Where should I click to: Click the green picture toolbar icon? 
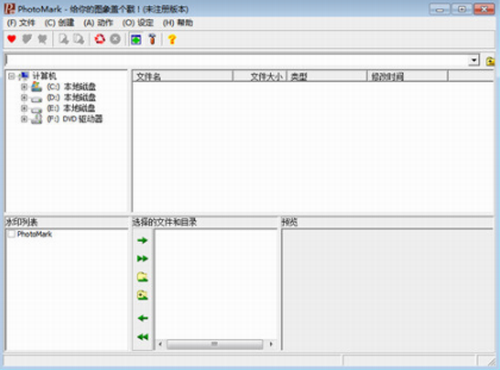(x=136, y=39)
